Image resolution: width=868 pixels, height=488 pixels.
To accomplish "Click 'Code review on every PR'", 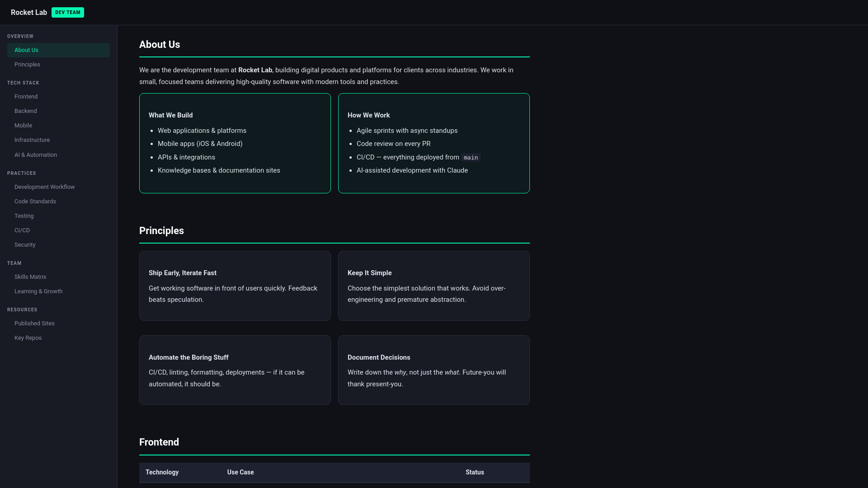I will pyautogui.click(x=393, y=144).
